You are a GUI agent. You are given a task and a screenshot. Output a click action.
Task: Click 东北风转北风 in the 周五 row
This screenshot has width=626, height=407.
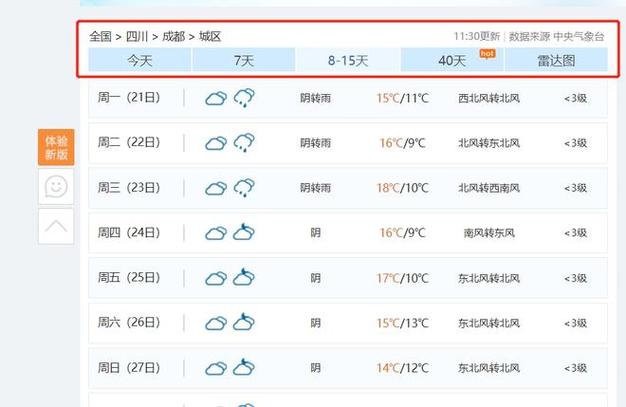click(489, 278)
